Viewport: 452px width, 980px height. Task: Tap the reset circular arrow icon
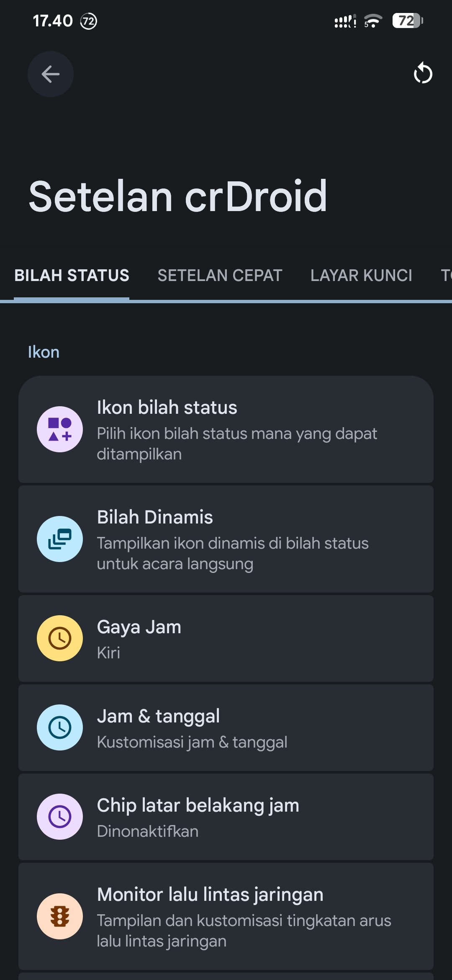(423, 73)
